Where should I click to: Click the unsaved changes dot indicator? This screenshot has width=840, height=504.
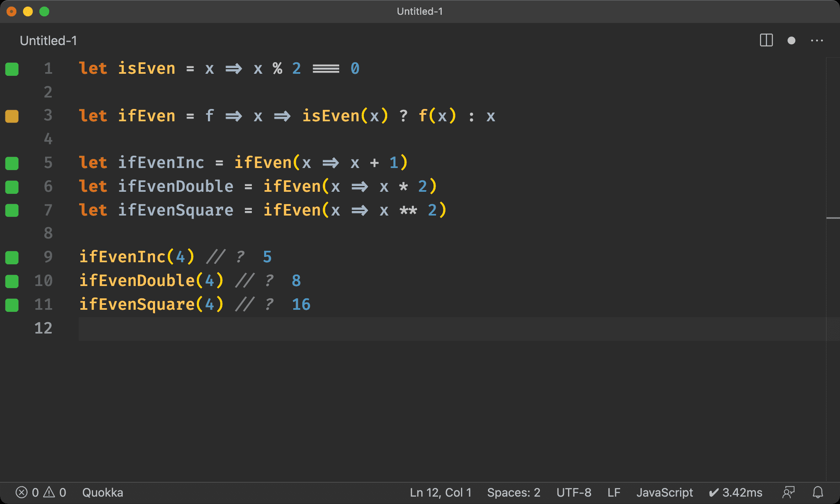pyautogui.click(x=791, y=41)
